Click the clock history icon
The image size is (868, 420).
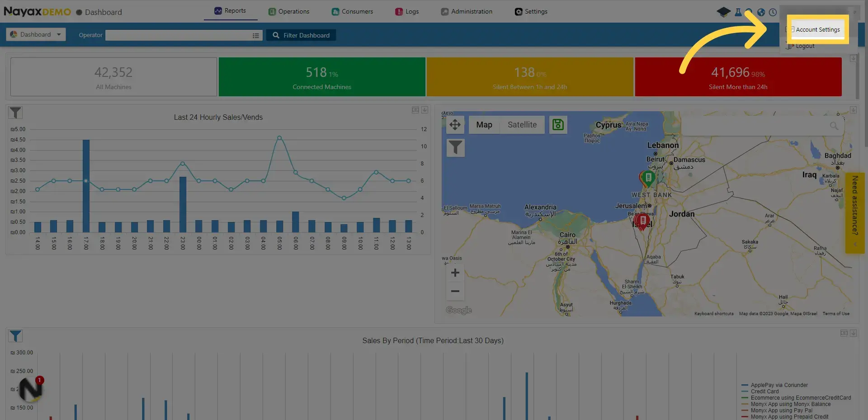(x=773, y=12)
